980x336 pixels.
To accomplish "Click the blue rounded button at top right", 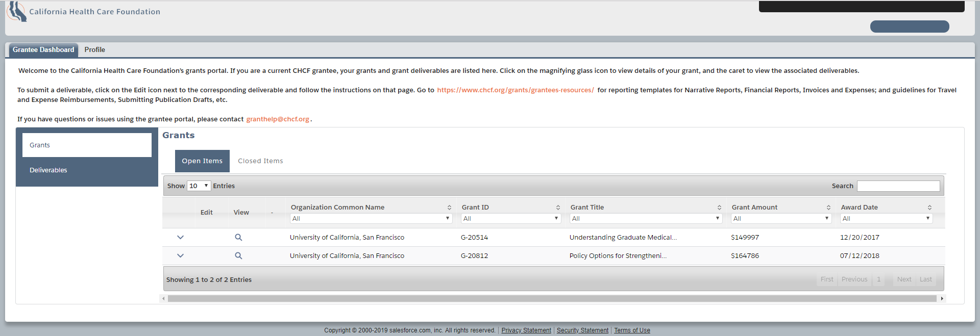I will pyautogui.click(x=910, y=27).
